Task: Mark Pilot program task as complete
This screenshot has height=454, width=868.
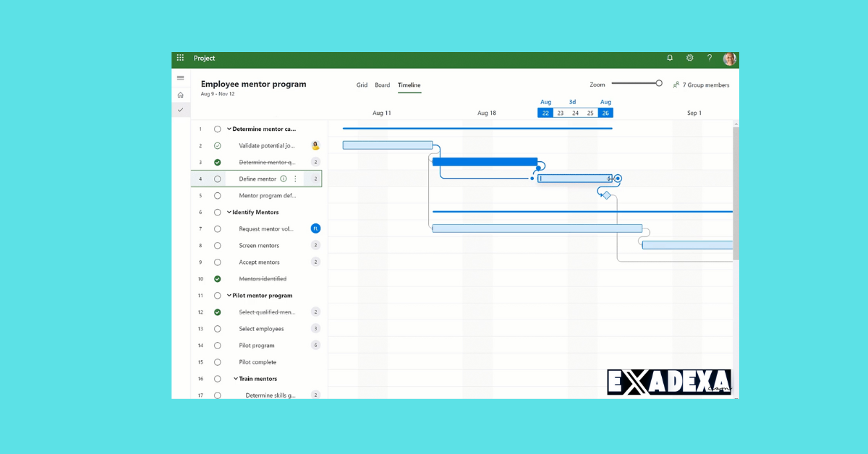Action: point(218,345)
